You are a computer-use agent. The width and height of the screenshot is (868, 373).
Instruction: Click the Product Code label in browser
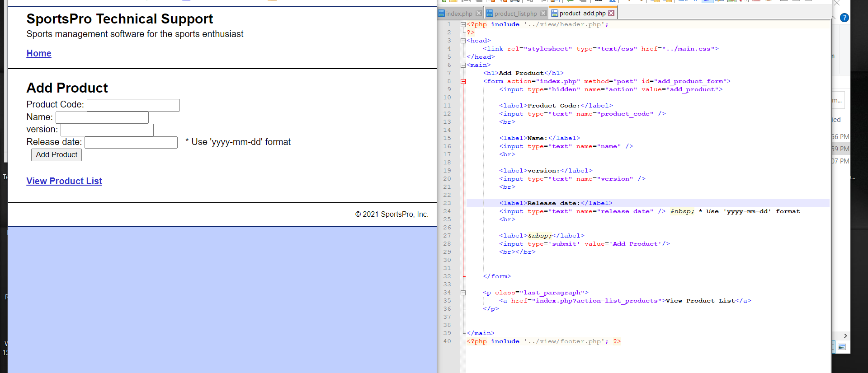[55, 104]
